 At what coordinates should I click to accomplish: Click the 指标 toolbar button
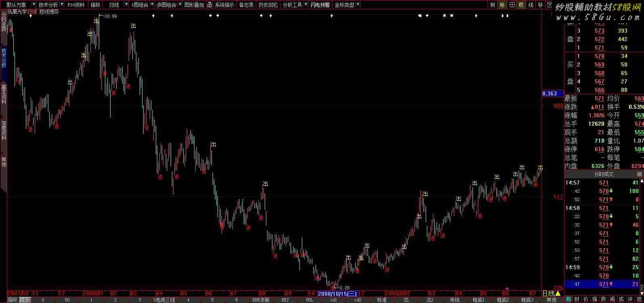[96, 5]
